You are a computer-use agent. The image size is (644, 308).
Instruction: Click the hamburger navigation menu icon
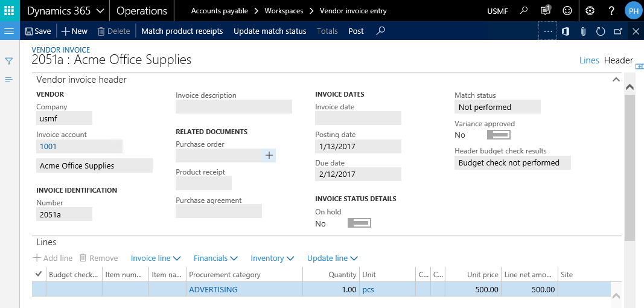(9, 31)
